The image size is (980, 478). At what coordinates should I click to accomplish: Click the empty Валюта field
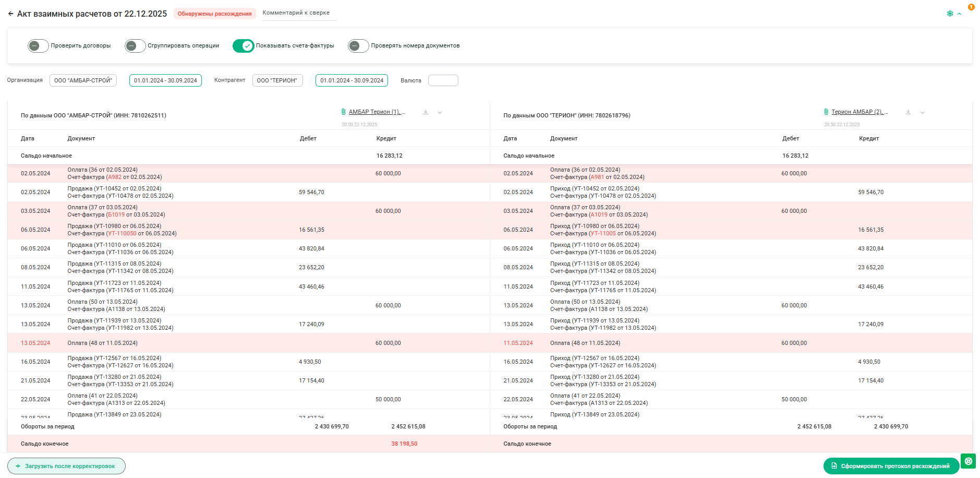[443, 80]
